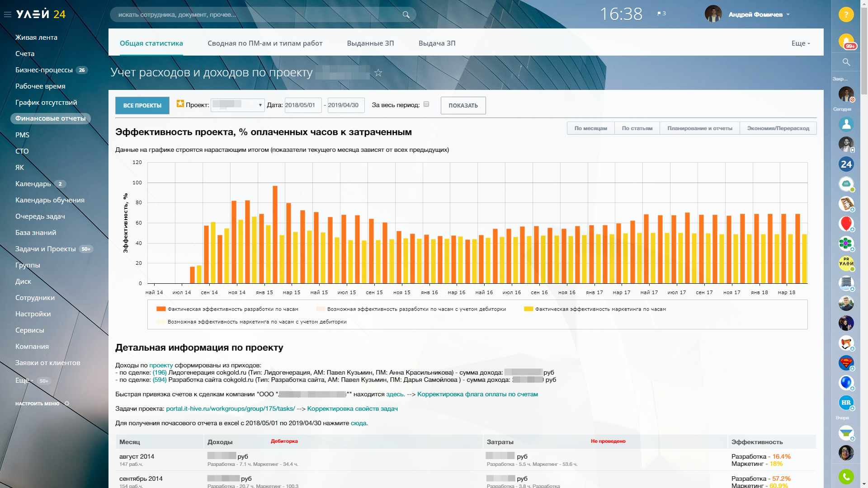The width and height of the screenshot is (868, 488).
Task: Expand the Ещё sidebar menu
Action: pos(24,380)
